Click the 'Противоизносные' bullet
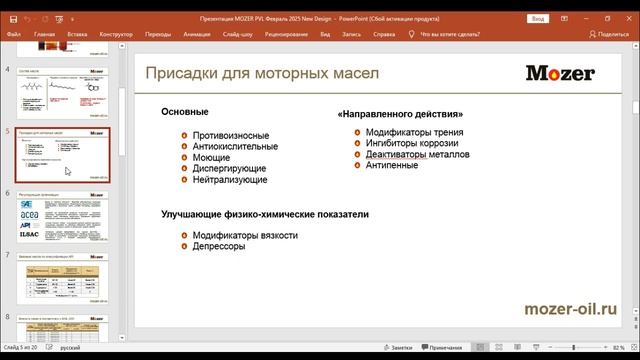The width and height of the screenshot is (640, 360). (231, 136)
